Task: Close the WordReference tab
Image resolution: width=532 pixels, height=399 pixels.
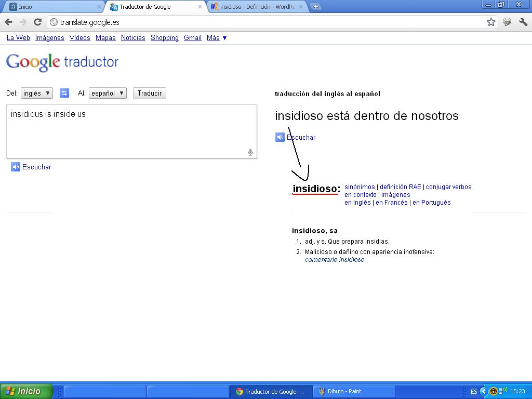Action: pyautogui.click(x=301, y=7)
